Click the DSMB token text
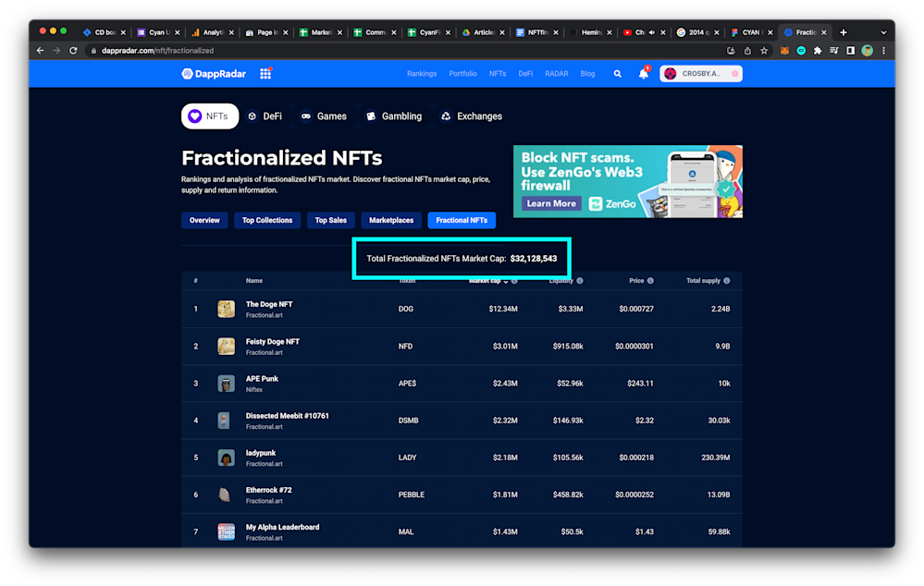 (409, 421)
